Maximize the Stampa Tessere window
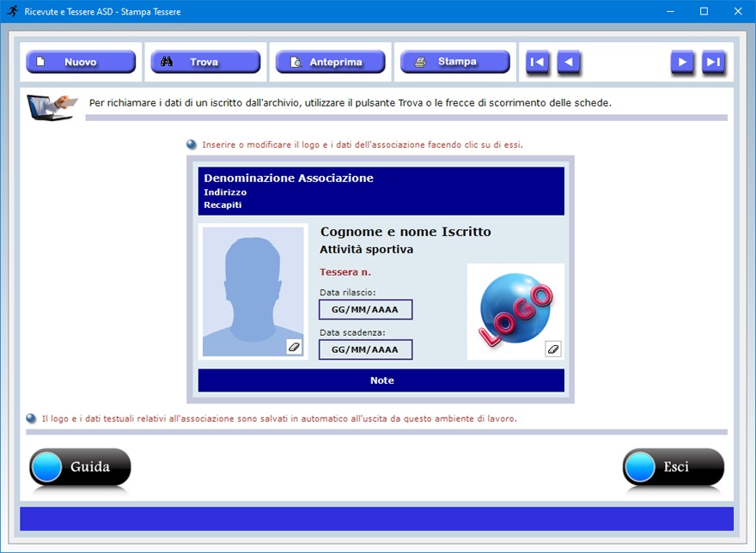Screen dimensions: 756x553 pos(704,11)
